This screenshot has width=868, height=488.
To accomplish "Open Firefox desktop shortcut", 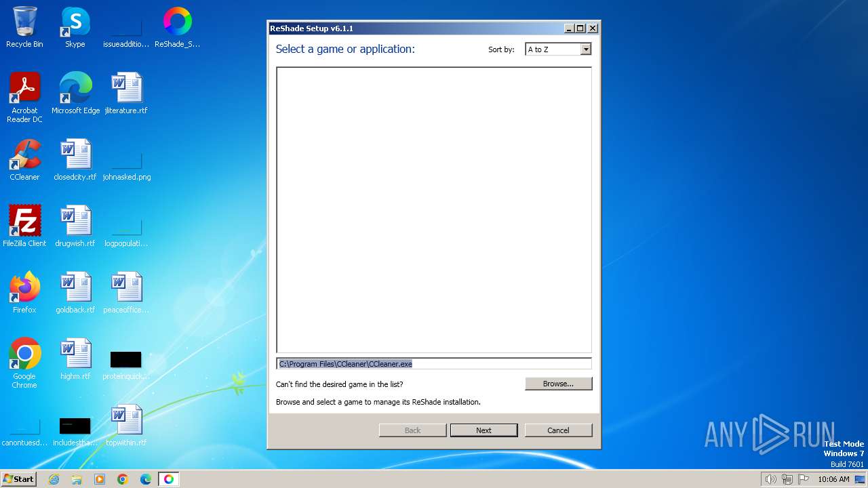I will point(24,293).
